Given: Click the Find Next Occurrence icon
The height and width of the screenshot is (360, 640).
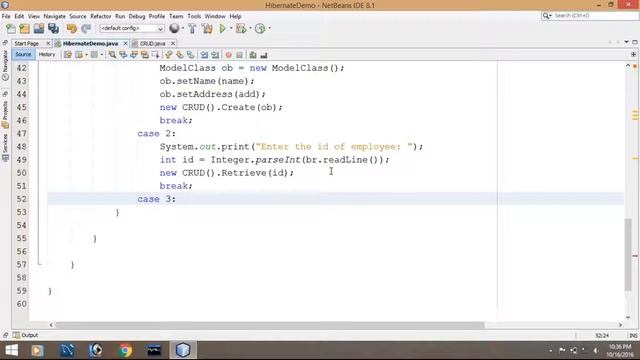Looking at the screenshot, I should click(134, 55).
